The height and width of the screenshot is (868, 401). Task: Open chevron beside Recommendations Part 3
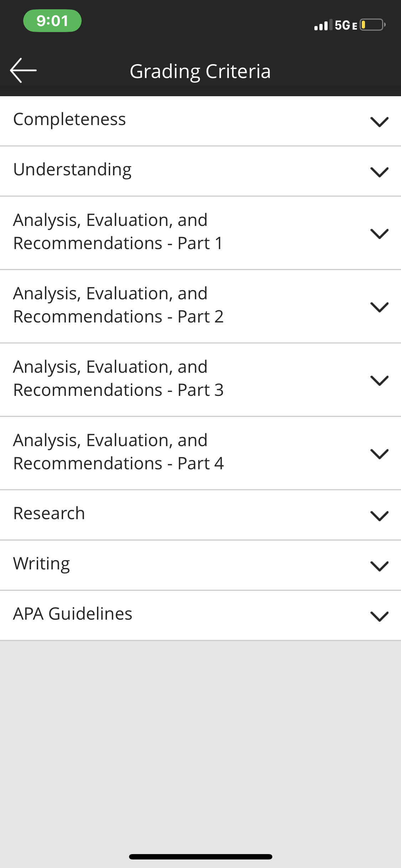point(379,381)
